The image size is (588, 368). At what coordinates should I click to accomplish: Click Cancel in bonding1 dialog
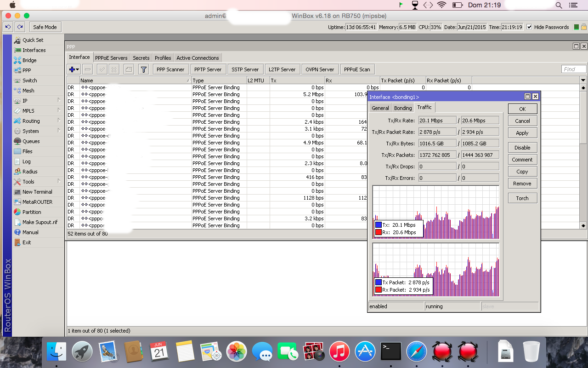522,121
